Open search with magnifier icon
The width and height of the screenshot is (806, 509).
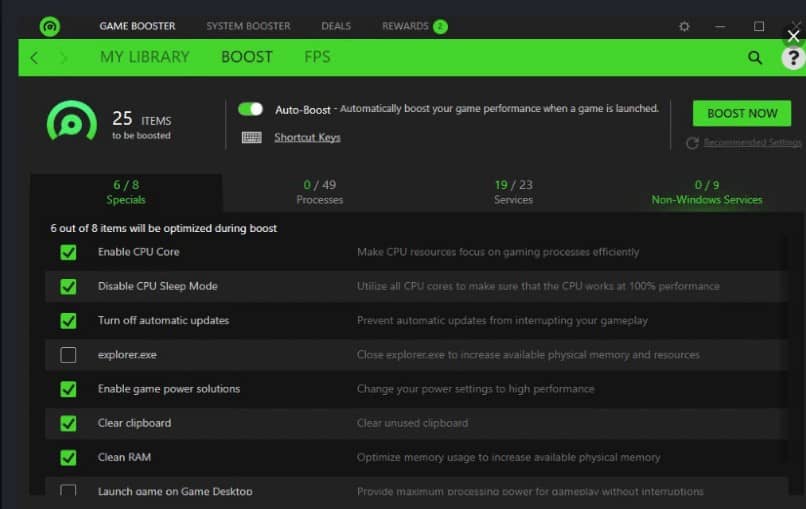[755, 58]
